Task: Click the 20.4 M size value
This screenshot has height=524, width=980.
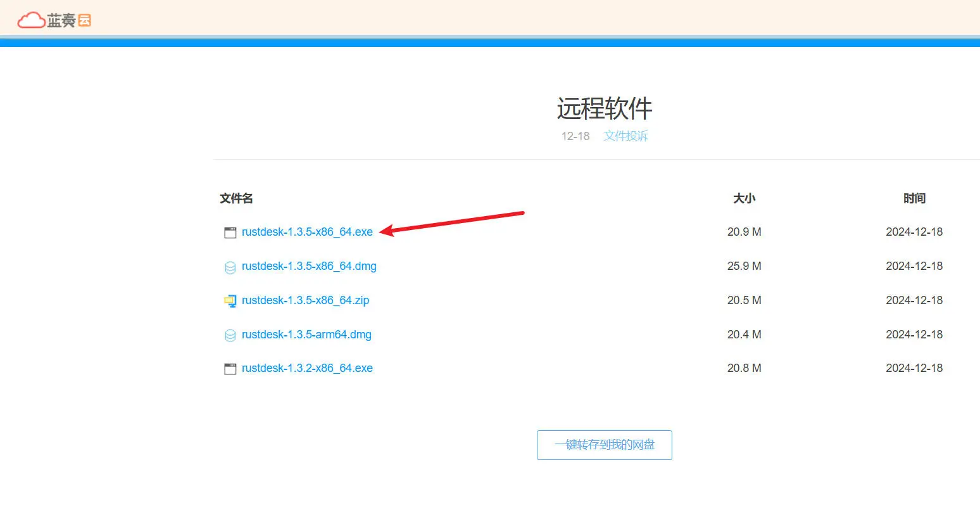Action: tap(744, 335)
